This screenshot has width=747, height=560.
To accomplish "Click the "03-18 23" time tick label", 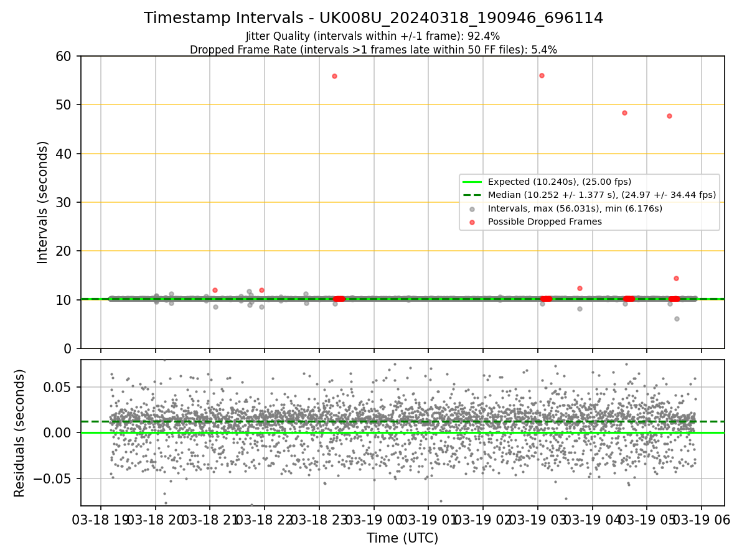I will tap(319, 519).
